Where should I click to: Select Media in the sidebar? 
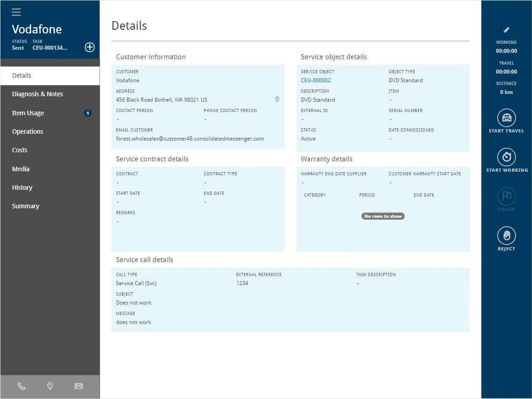coord(21,169)
